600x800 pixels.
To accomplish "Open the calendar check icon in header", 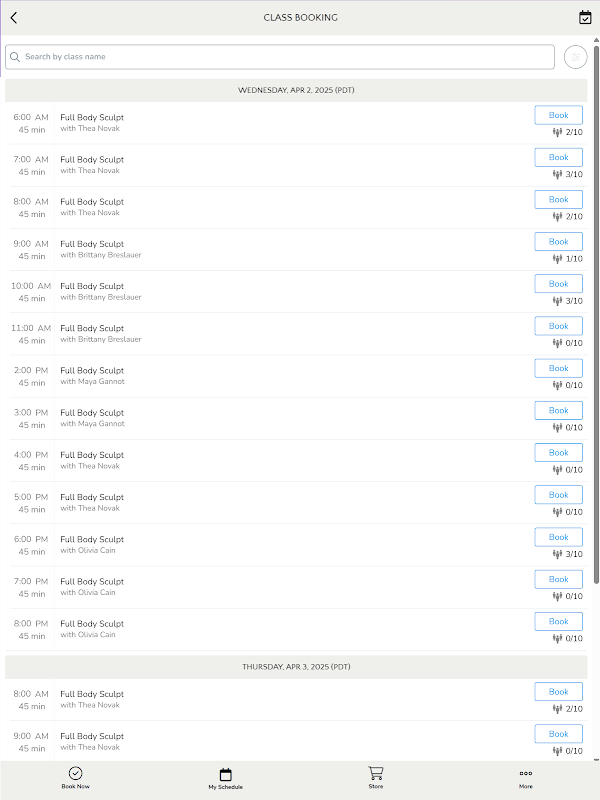I will 585,17.
